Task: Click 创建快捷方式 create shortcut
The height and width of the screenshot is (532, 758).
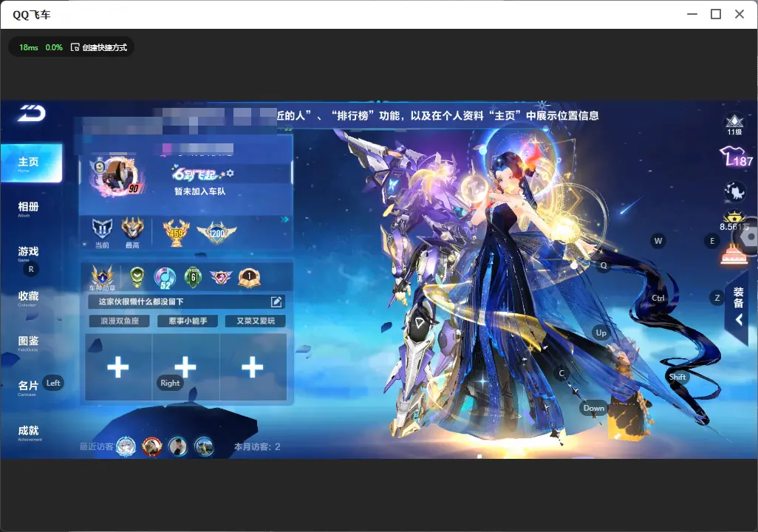Action: [x=99, y=47]
